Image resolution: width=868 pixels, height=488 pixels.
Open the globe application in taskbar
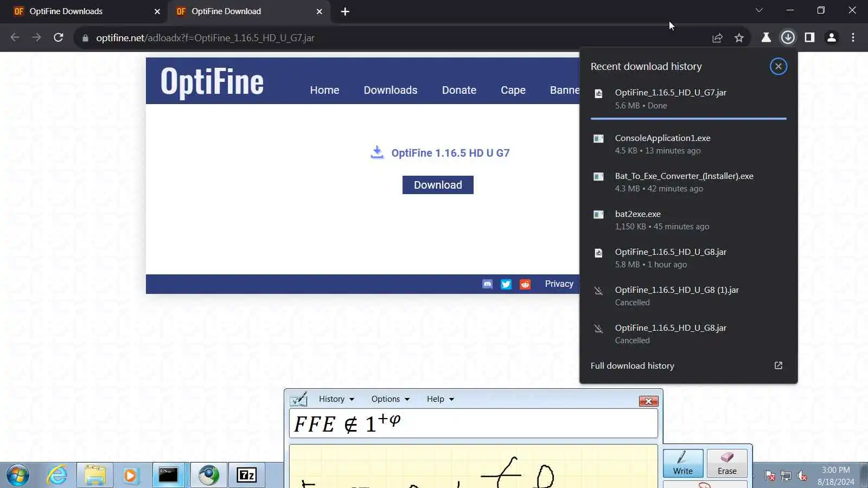pos(209,475)
